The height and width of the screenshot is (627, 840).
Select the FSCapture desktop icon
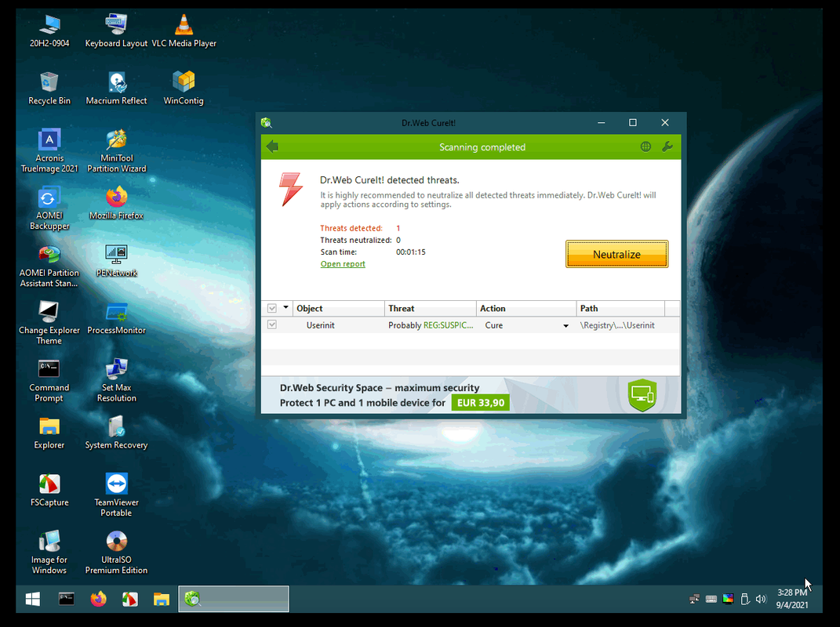[49, 490]
